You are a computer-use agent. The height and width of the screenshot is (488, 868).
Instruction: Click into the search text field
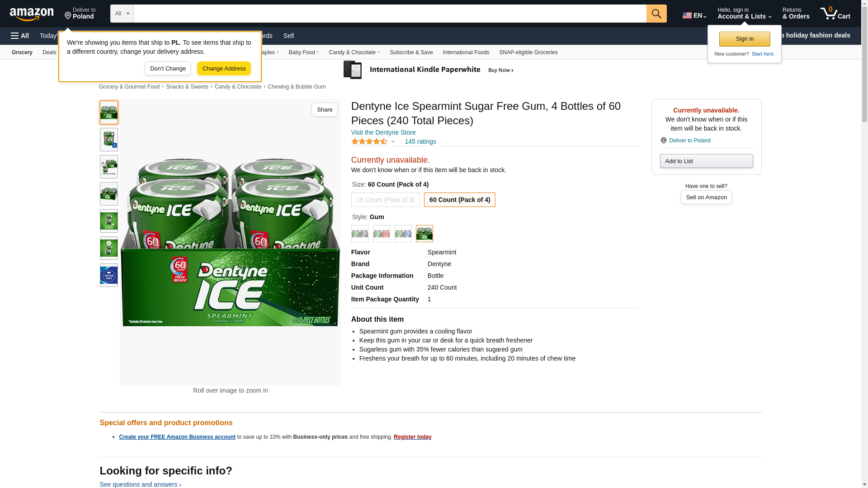click(390, 14)
